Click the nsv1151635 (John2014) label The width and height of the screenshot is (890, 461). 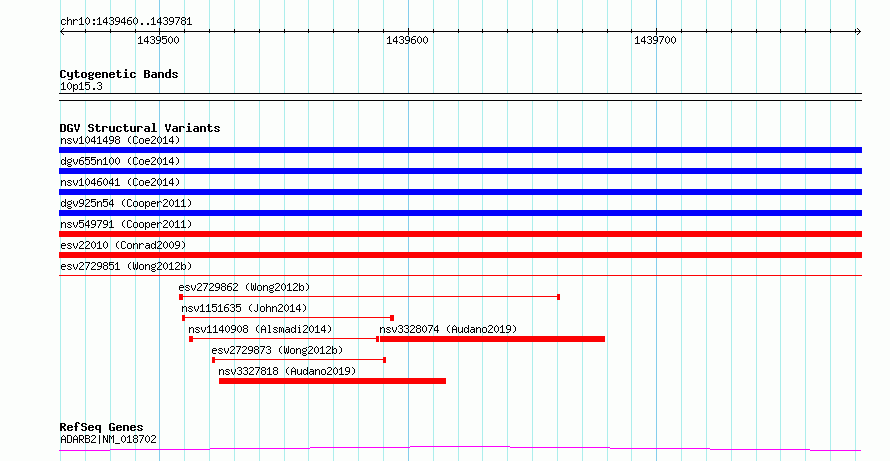pyautogui.click(x=244, y=308)
